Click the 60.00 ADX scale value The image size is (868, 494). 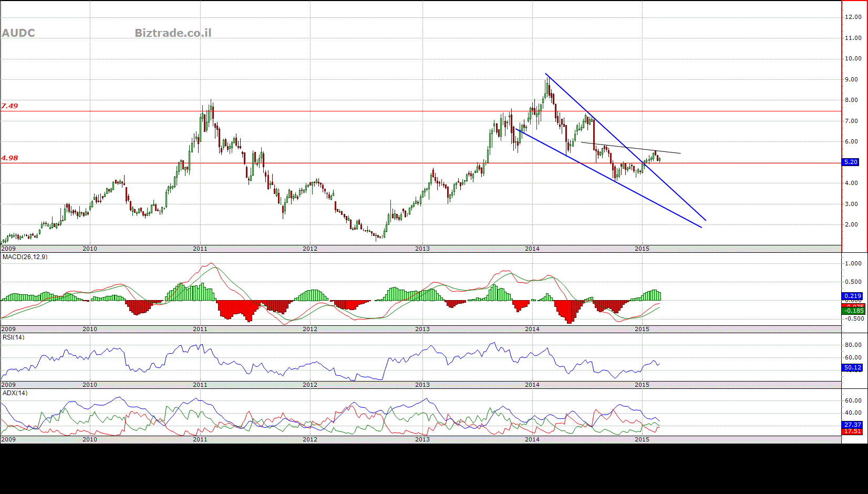click(853, 400)
